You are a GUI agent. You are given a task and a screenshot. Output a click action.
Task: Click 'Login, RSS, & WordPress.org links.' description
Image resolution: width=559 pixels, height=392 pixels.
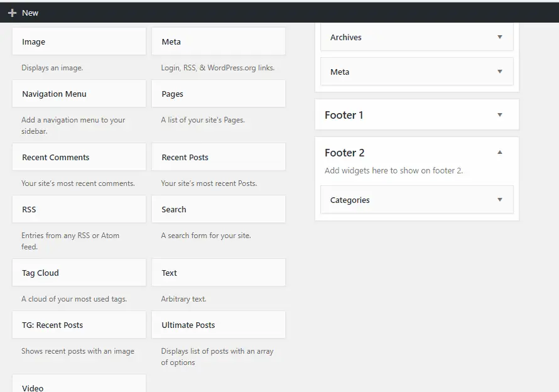pos(218,68)
